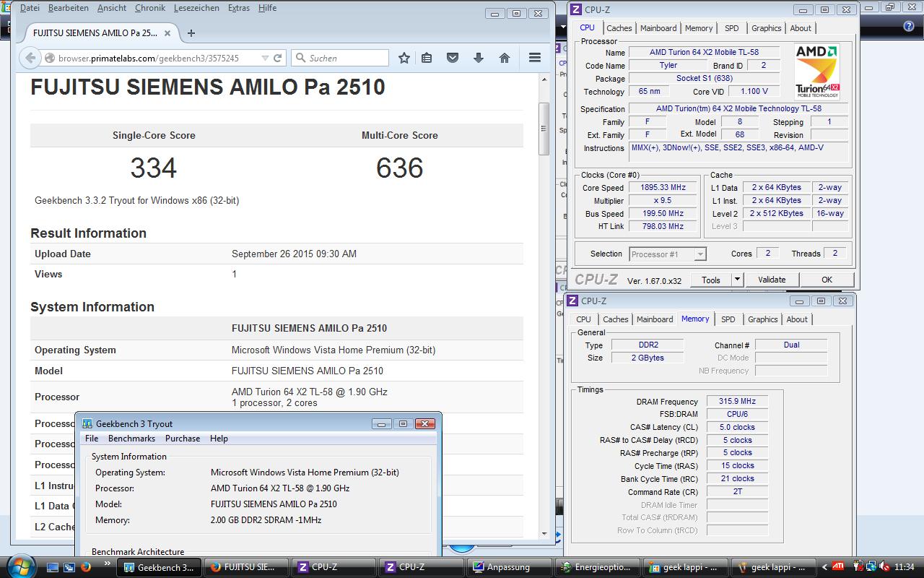
Task: Save page to Pocket icon
Action: (453, 58)
